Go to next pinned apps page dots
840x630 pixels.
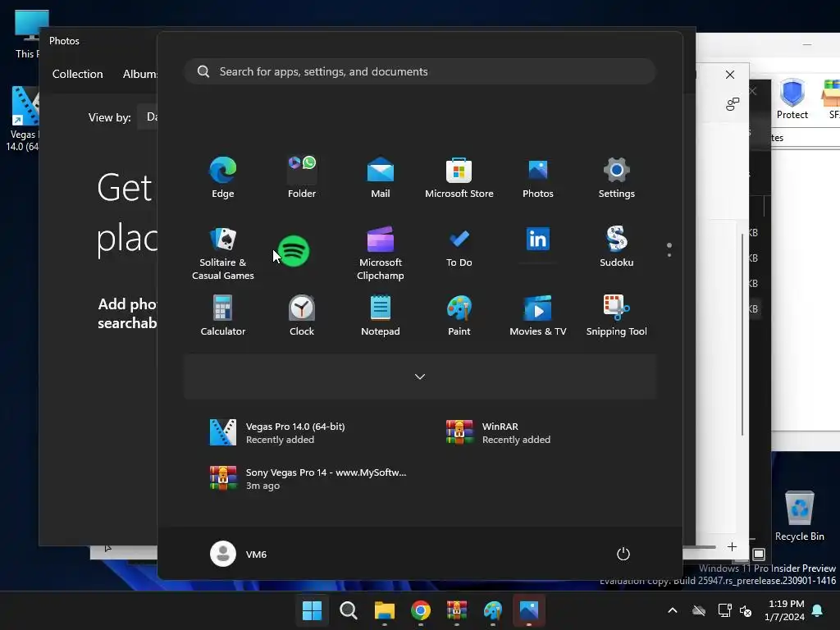[669, 249]
